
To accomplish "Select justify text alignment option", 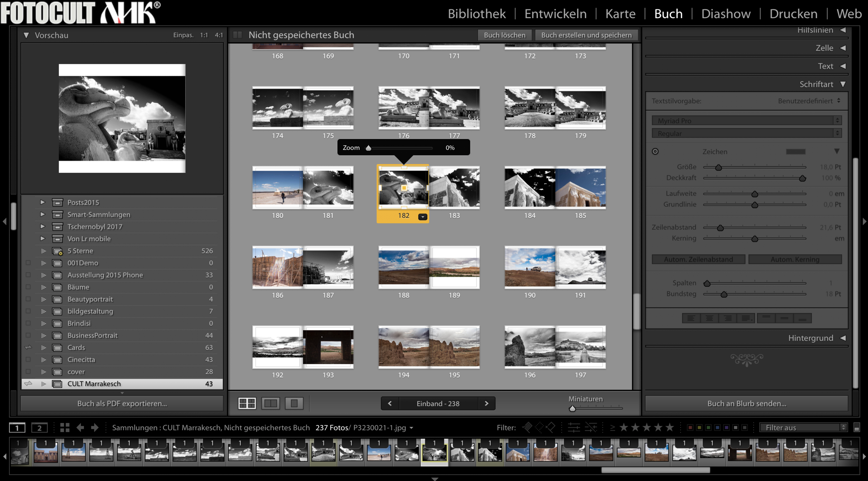I will (746, 318).
